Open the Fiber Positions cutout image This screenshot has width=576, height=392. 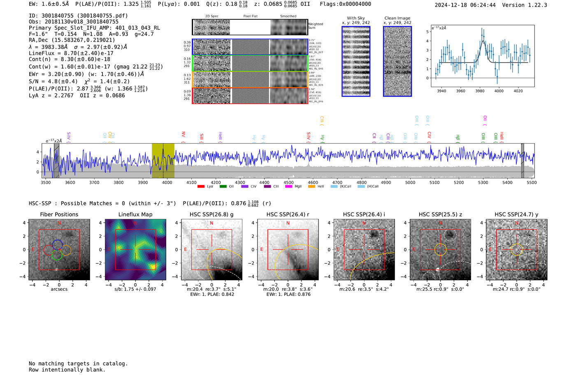pyautogui.click(x=59, y=250)
